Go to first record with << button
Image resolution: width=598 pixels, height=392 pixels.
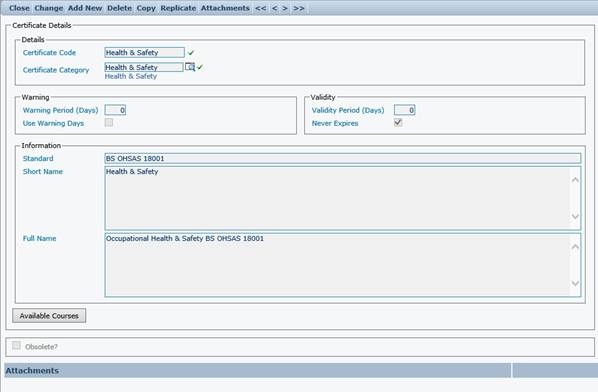(260, 8)
